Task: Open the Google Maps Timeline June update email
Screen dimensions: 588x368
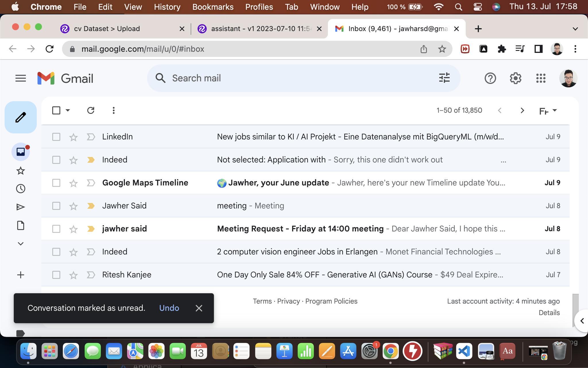Action: (x=305, y=183)
